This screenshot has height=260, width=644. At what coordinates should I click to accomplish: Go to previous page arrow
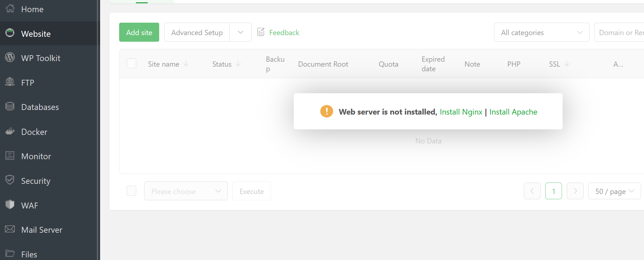(x=532, y=191)
